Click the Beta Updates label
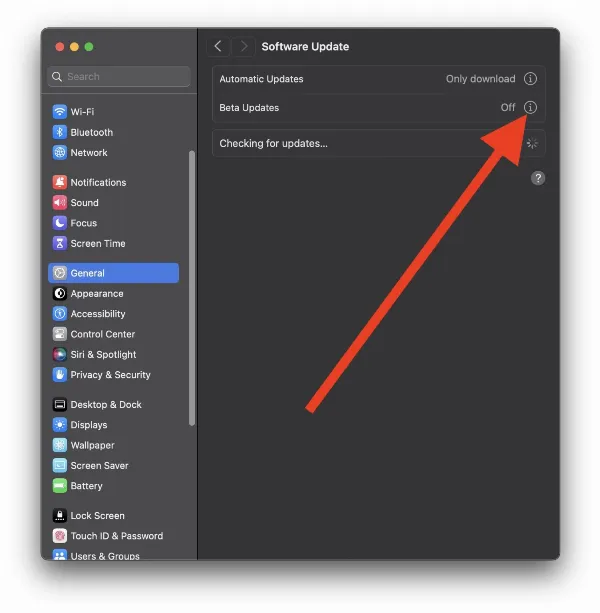Screen dimensions: 600x613 tap(249, 108)
